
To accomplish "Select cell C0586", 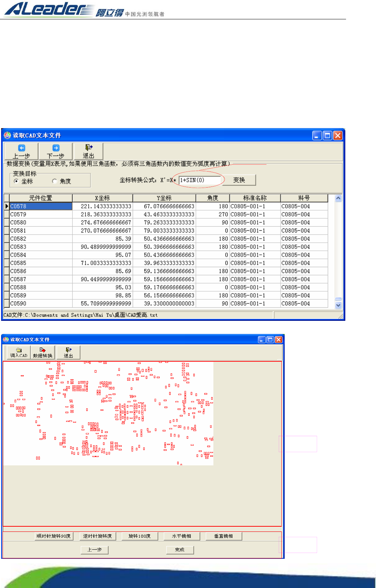I will 41,271.
